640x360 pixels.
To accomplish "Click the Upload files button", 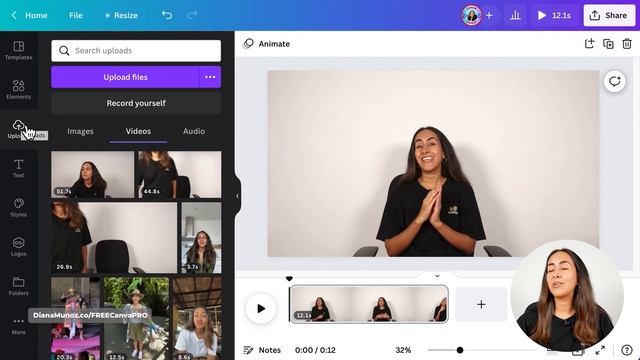I will coord(125,77).
